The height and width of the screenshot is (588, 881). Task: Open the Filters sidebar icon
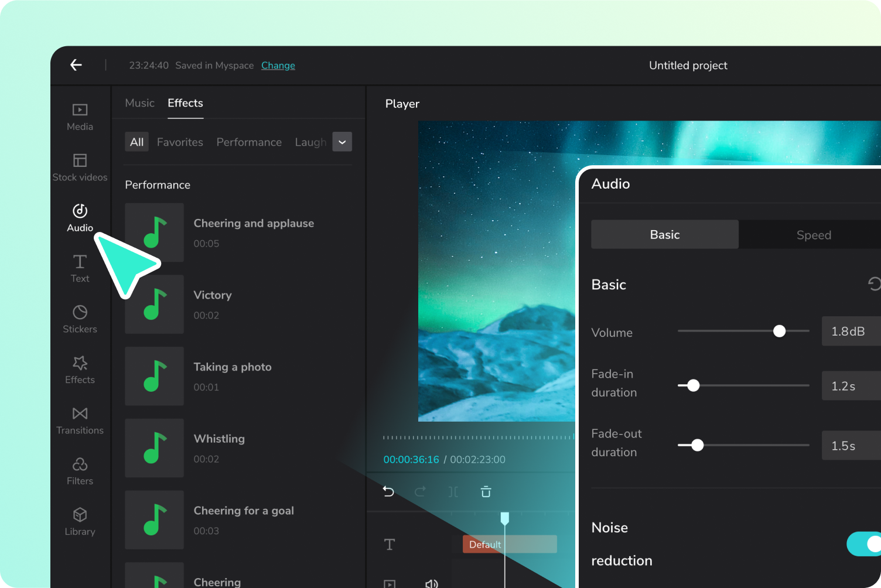80,464
